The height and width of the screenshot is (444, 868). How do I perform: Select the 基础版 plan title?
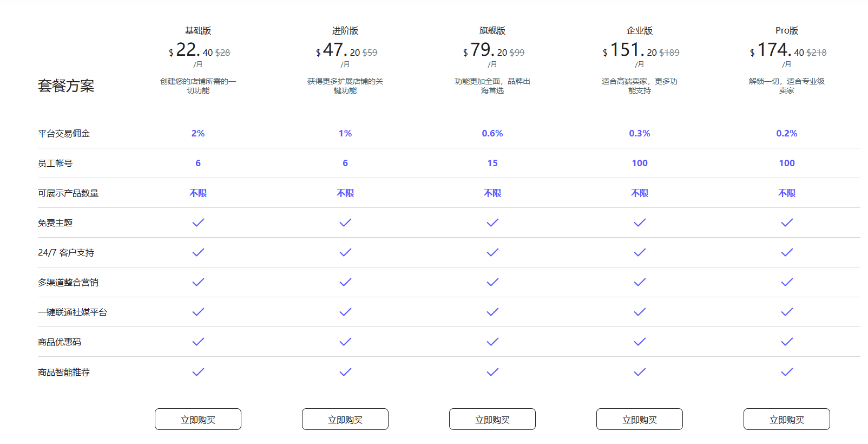(198, 31)
